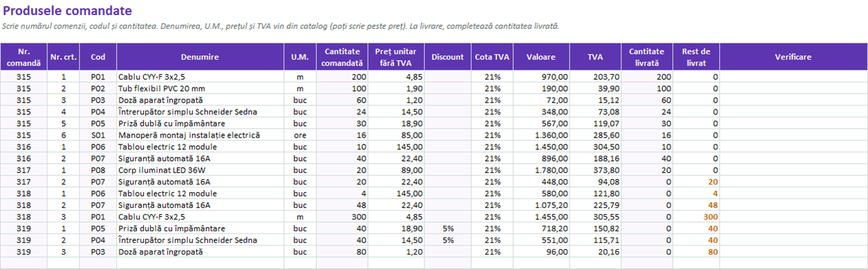Screen dimensions: 868x269
Task: Select the 'Rest de livrat' column header
Action: coord(696,57)
